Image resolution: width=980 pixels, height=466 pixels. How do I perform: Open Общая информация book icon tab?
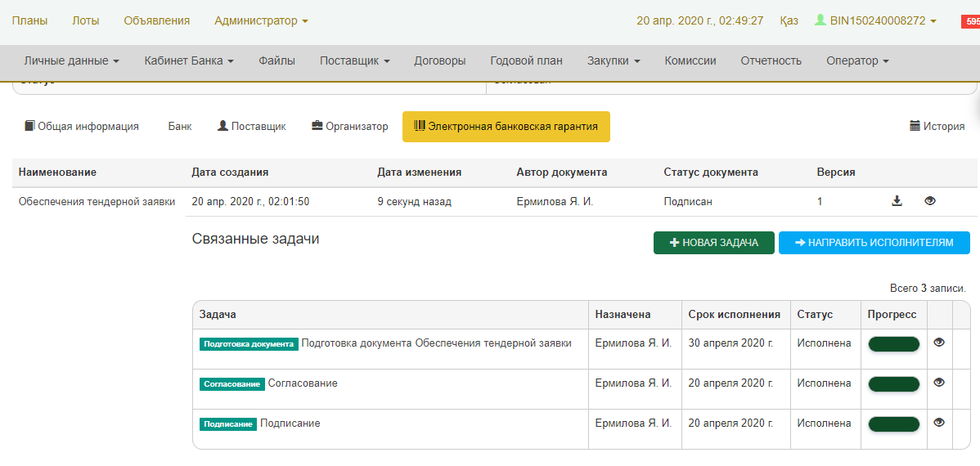[x=81, y=127]
